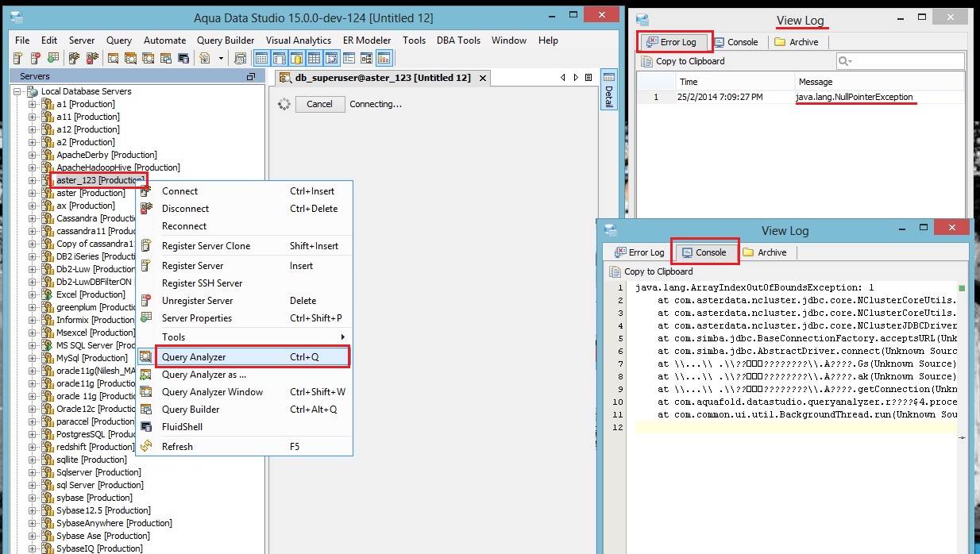Select the java.lang.NullPointerException log row
This screenshot has height=554, width=980.
pyautogui.click(x=801, y=97)
